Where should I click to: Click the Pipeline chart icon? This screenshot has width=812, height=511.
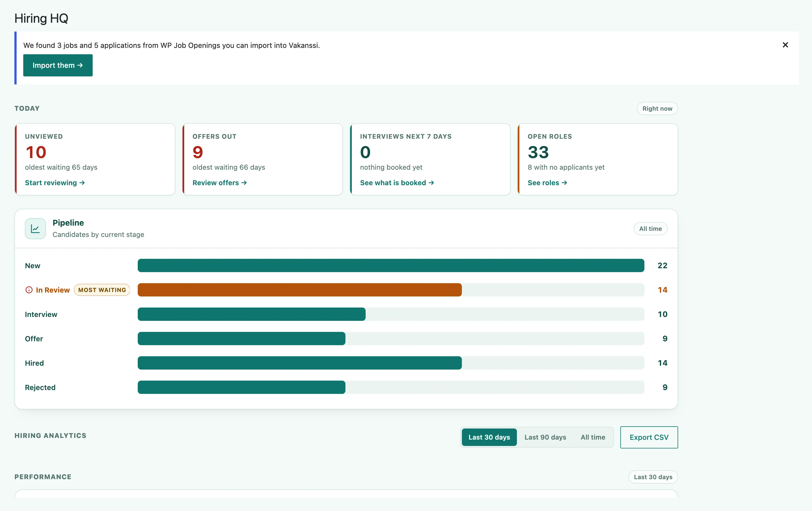tap(35, 228)
